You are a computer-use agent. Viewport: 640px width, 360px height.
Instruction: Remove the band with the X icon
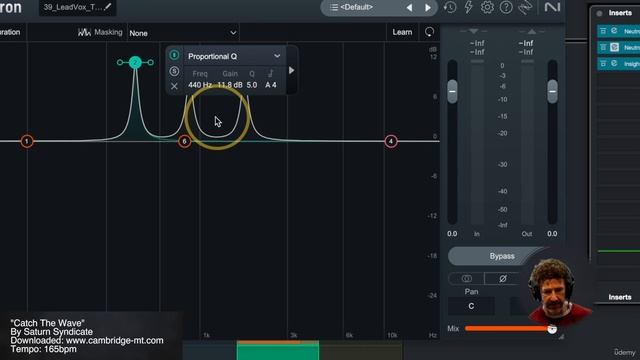tap(174, 86)
